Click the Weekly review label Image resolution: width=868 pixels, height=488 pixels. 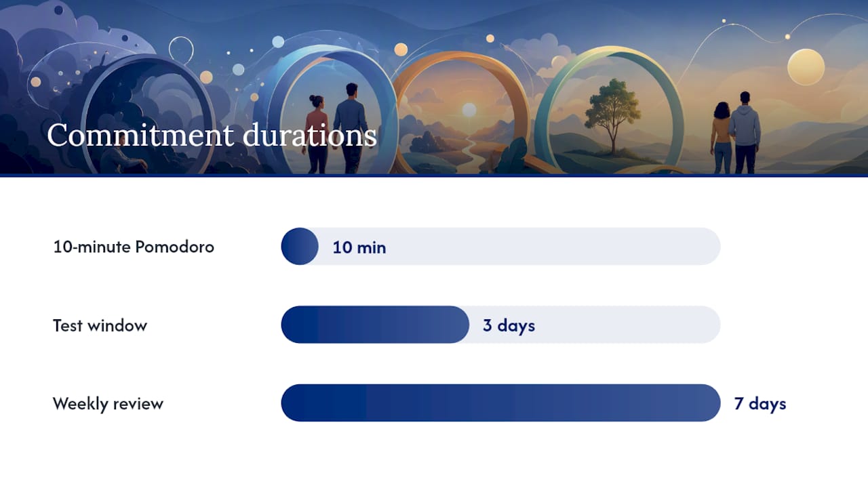tap(108, 404)
